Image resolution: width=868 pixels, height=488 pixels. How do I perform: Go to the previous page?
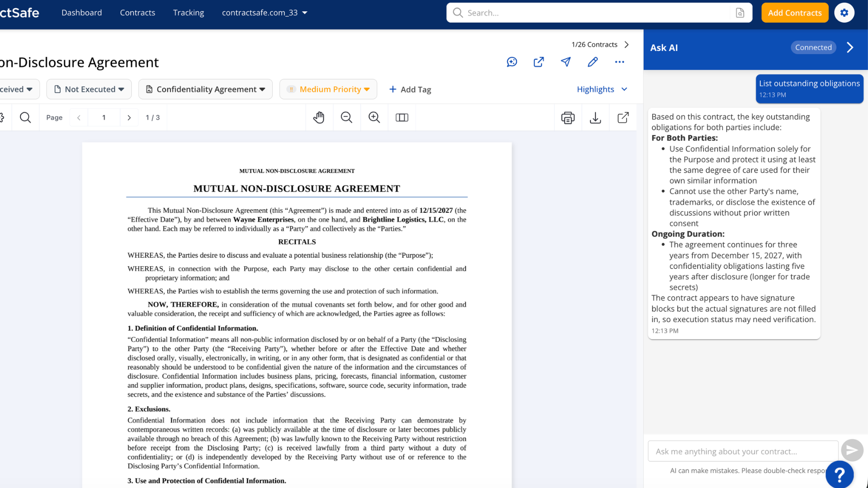(79, 117)
